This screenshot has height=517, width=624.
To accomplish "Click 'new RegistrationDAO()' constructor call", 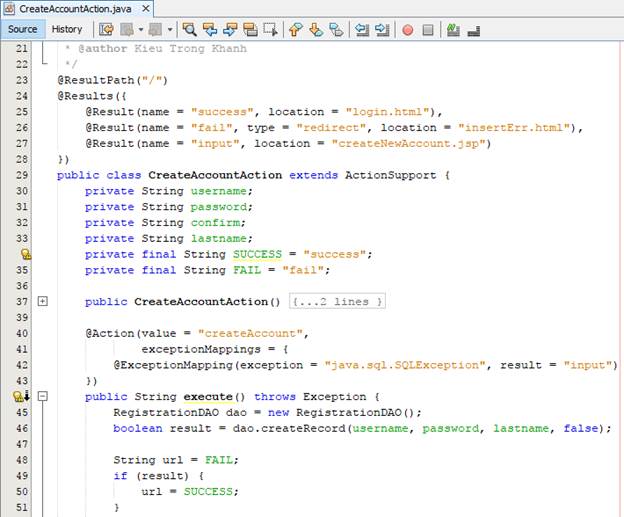I will click(x=341, y=412).
